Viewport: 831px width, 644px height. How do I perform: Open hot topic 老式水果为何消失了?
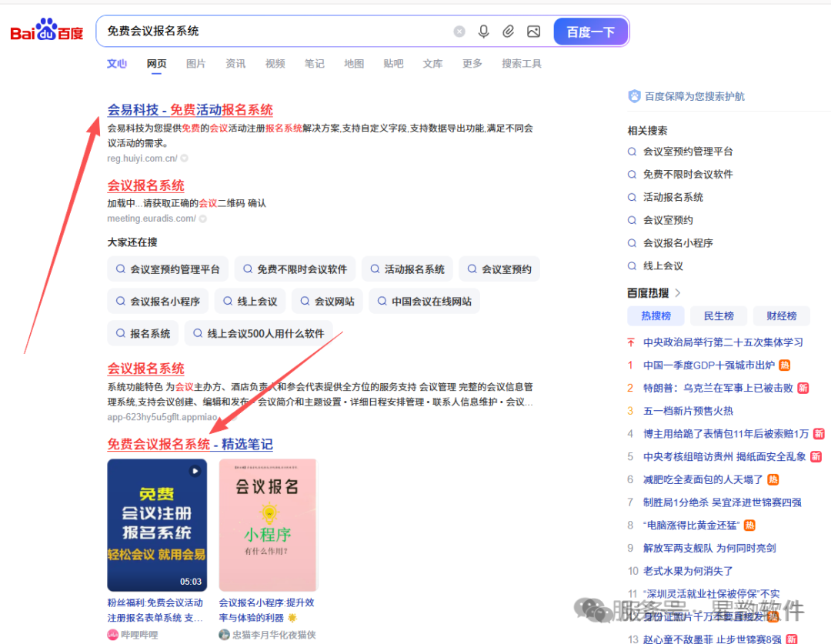tap(688, 571)
